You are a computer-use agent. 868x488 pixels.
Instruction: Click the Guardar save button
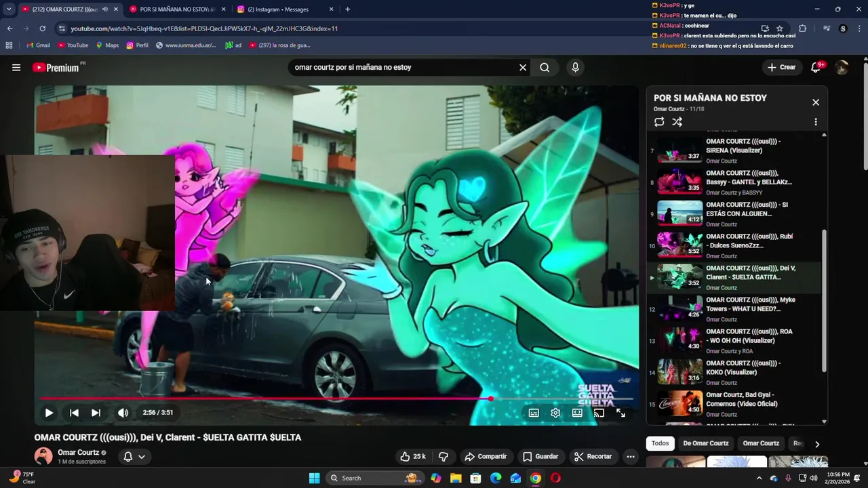(540, 457)
